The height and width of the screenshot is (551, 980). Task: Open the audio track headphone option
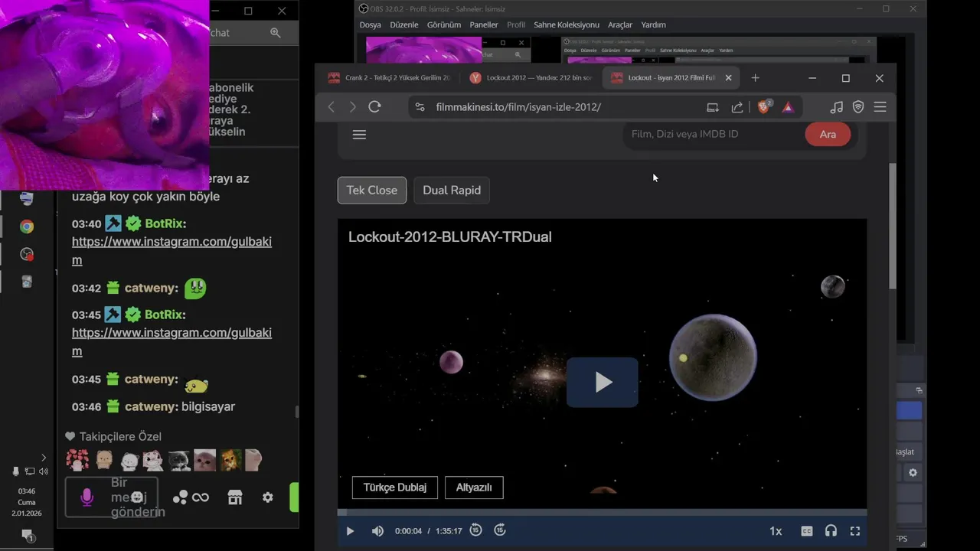pyautogui.click(x=831, y=531)
